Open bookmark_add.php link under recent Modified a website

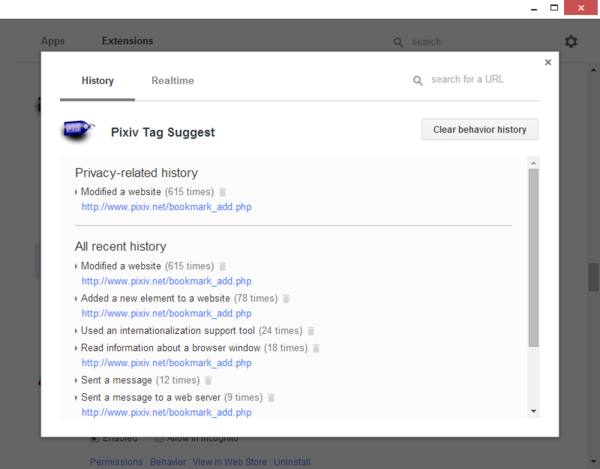tap(166, 281)
